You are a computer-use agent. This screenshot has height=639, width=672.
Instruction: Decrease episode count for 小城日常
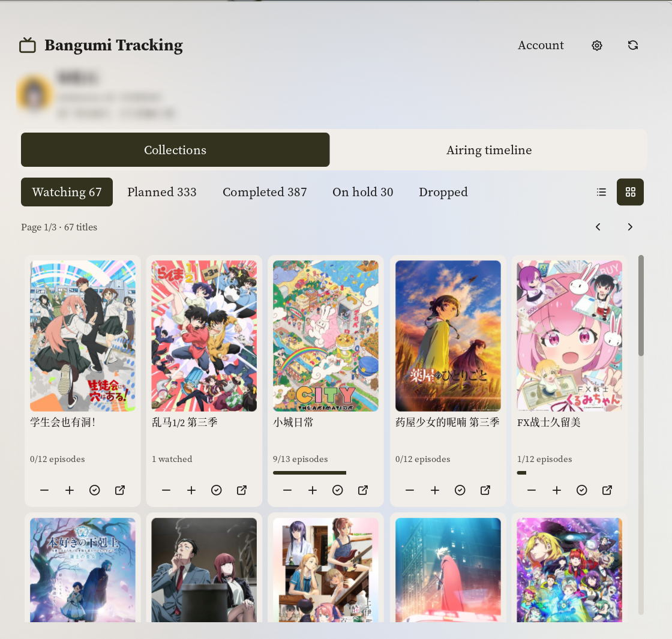pos(287,490)
